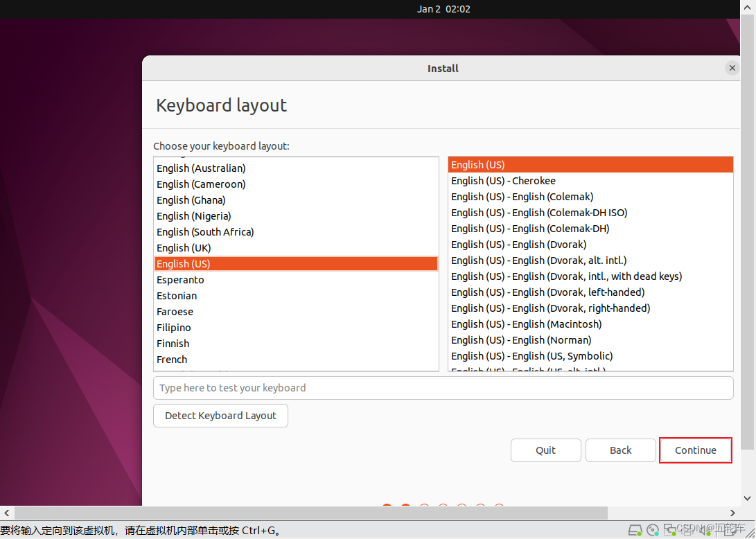Select English (US) in left layout list

(x=296, y=264)
